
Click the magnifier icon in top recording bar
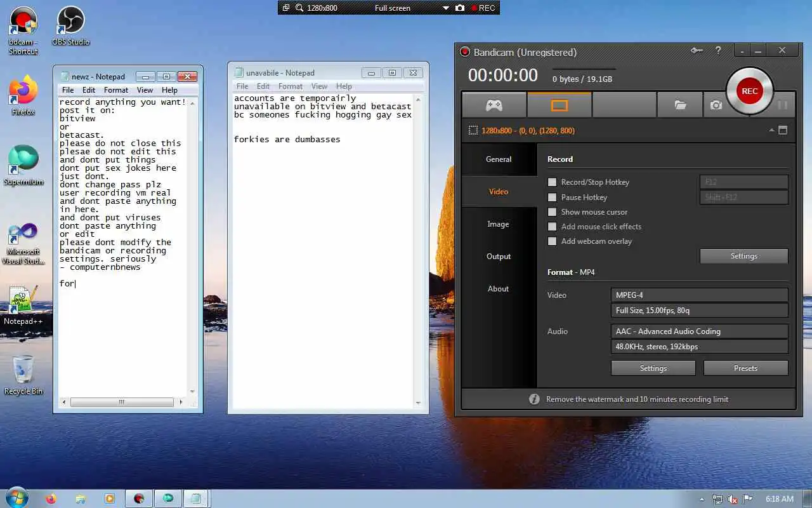tap(299, 8)
